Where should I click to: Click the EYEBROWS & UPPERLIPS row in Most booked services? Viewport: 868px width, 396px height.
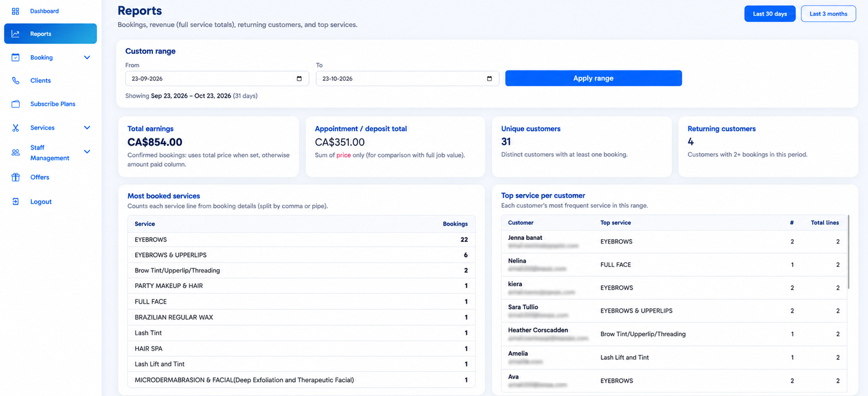pyautogui.click(x=301, y=255)
